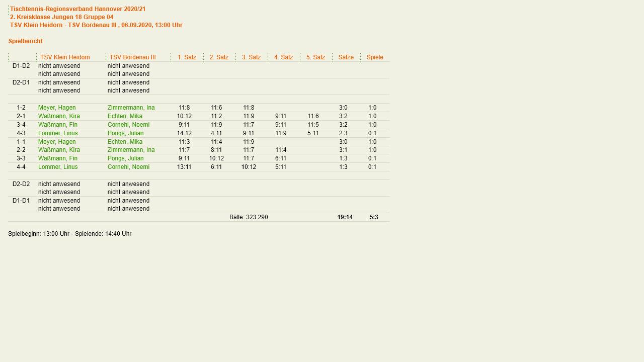
Task: Open Zimmermann, Ina link in match 1-2
Action: click(x=131, y=108)
